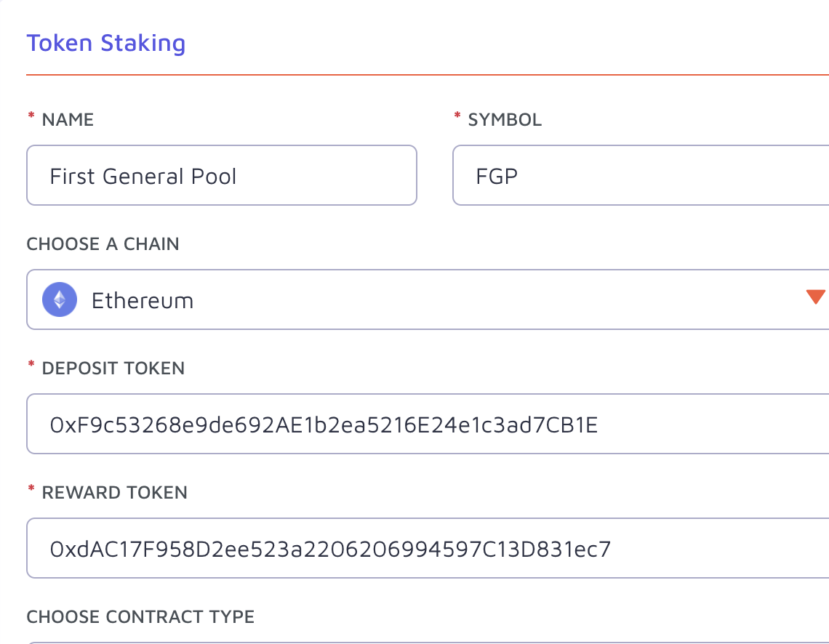Screen dimensions: 829x644
Task: Click the SYMBOL field label
Action: (505, 120)
